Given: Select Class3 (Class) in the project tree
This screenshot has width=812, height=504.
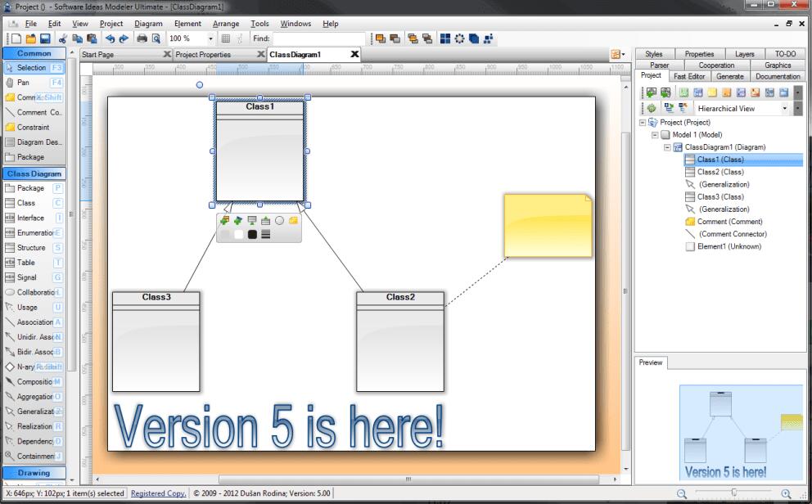Looking at the screenshot, I should point(720,196).
